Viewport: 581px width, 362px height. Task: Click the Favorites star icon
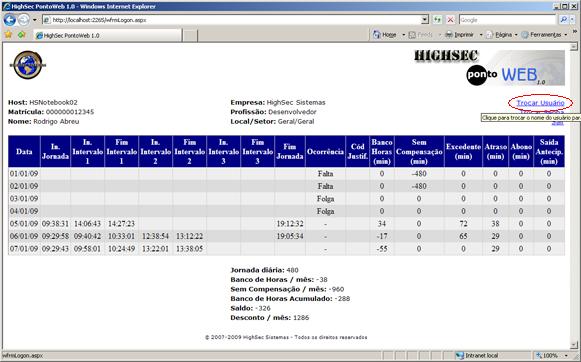coord(8,35)
